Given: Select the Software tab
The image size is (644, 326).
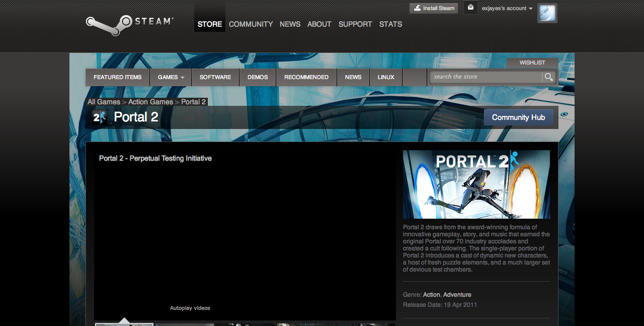Looking at the screenshot, I should click(x=215, y=77).
